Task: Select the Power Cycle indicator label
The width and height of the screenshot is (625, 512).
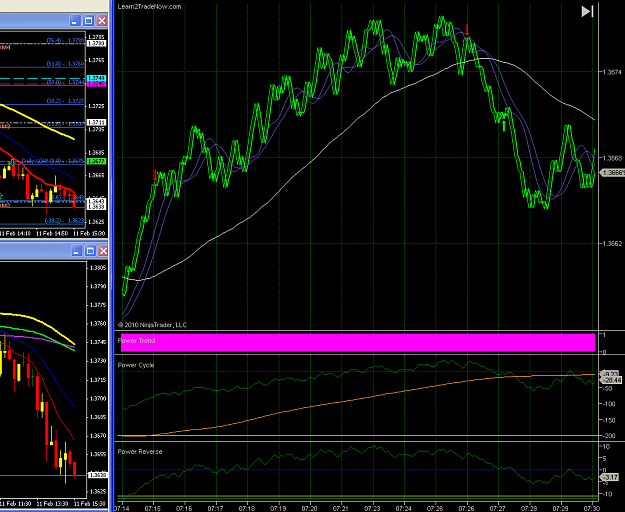Action: click(136, 365)
